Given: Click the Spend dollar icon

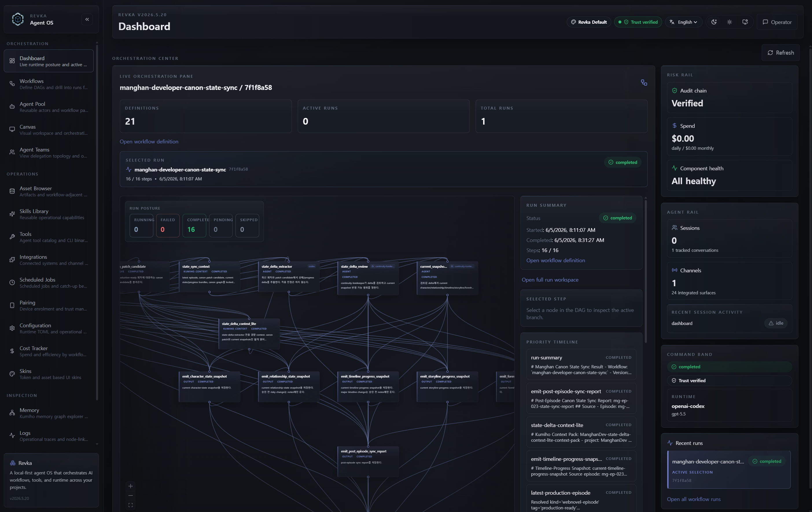Looking at the screenshot, I should 674,126.
